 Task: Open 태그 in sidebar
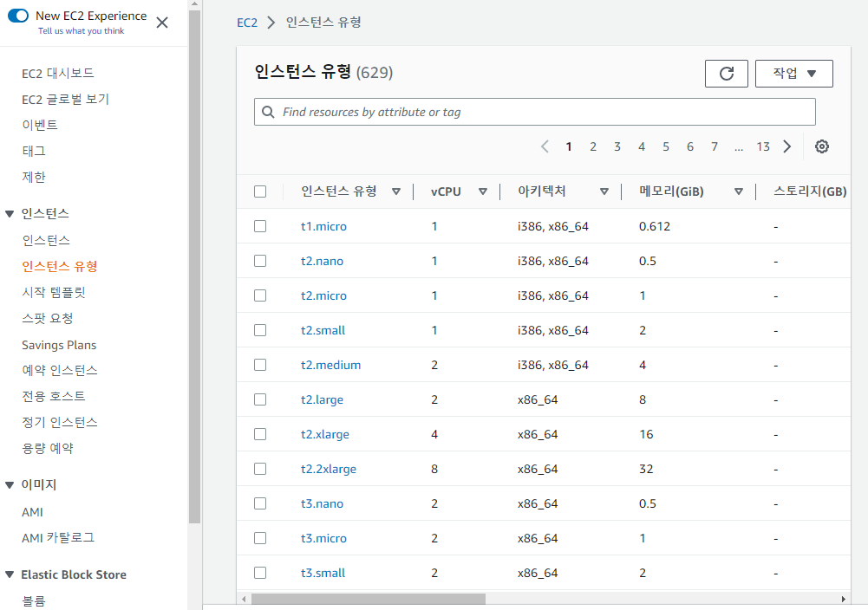[x=34, y=151]
